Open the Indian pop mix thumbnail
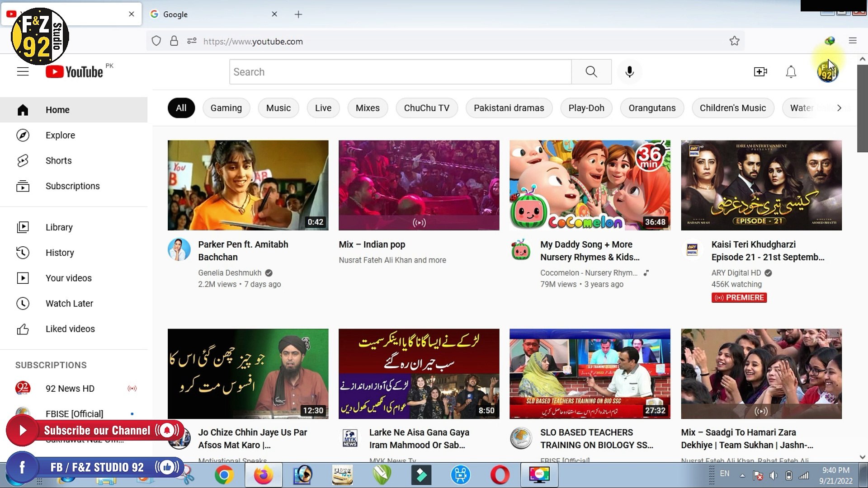The width and height of the screenshot is (868, 488). click(x=419, y=185)
